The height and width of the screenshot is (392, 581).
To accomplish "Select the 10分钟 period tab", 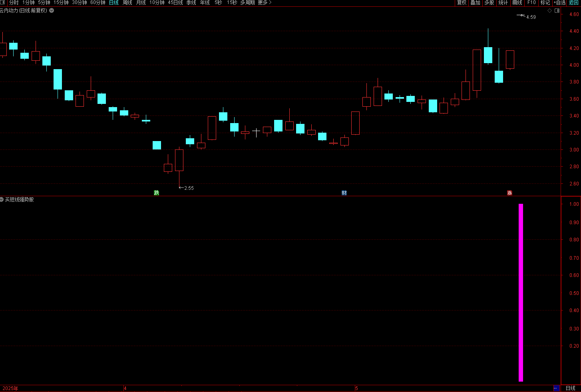I will click(157, 2).
